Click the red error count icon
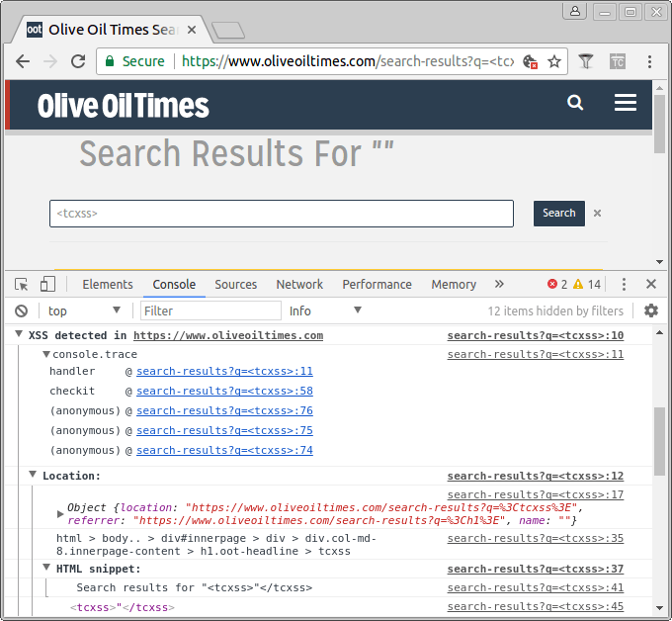 click(552, 284)
